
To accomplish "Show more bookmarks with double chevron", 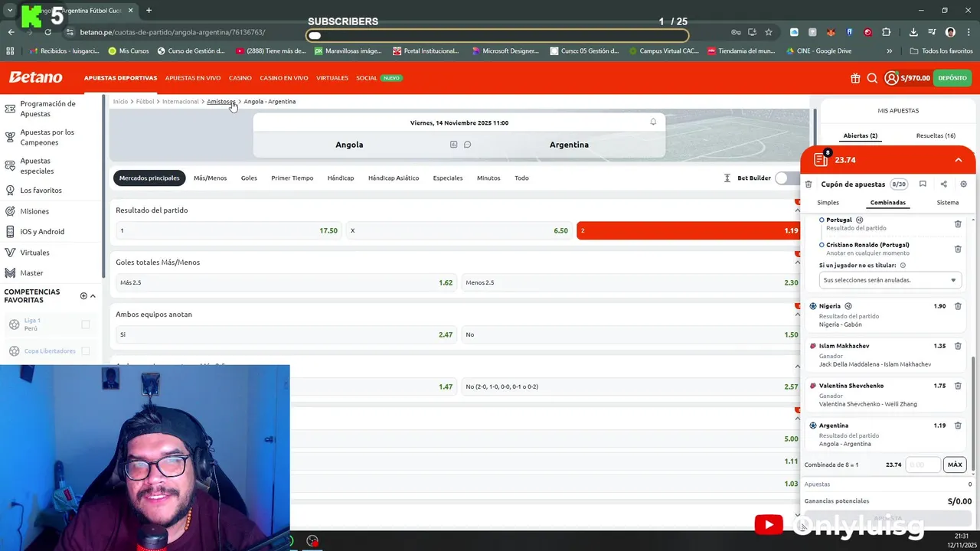I will [889, 51].
